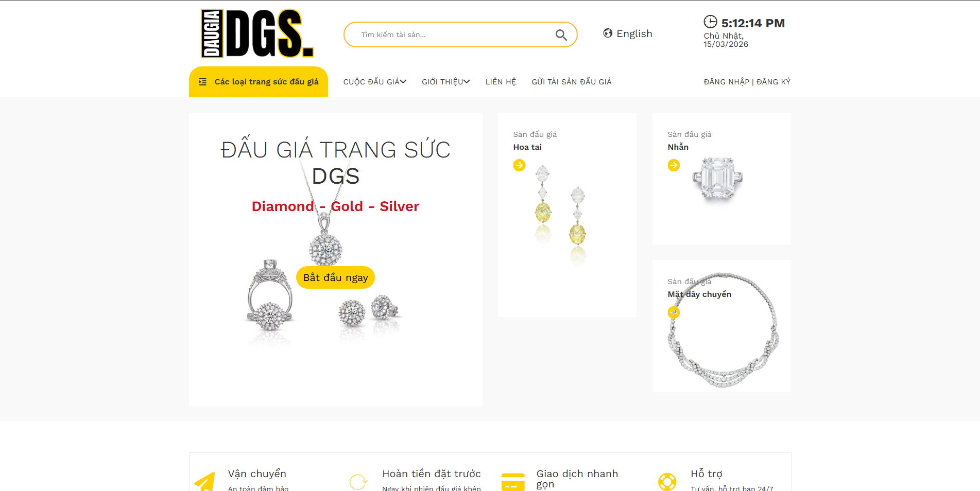Click the list icon in jewelry categories
Screen dimensions: 980x491
pyautogui.click(x=203, y=82)
